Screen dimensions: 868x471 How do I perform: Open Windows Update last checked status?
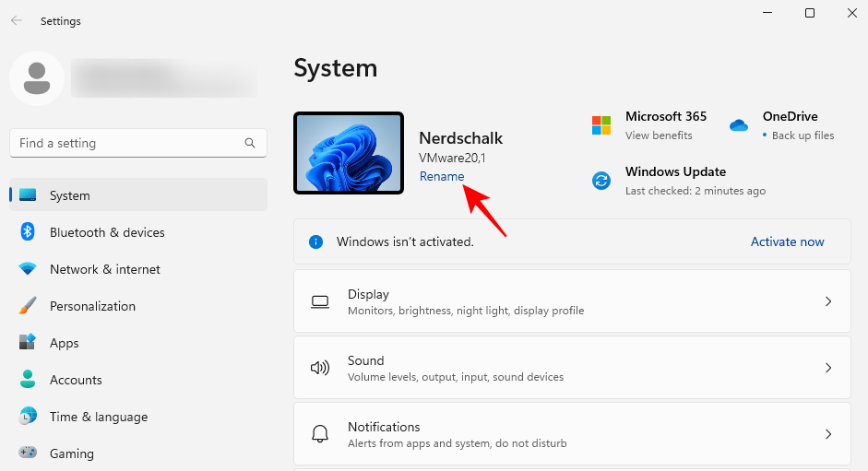click(x=696, y=191)
